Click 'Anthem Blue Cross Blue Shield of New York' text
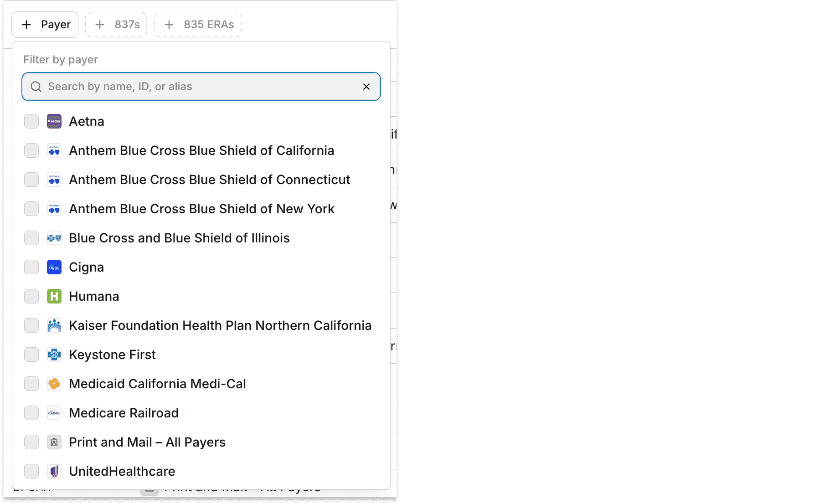 202,209
